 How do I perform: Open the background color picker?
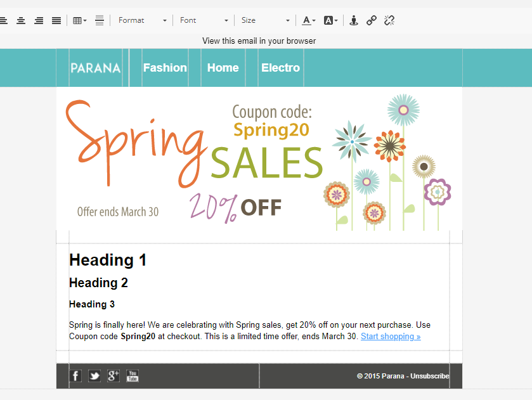point(330,20)
